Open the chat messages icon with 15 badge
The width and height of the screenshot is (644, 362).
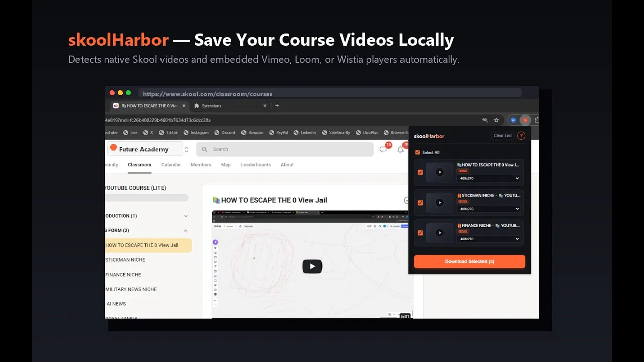coord(383,149)
